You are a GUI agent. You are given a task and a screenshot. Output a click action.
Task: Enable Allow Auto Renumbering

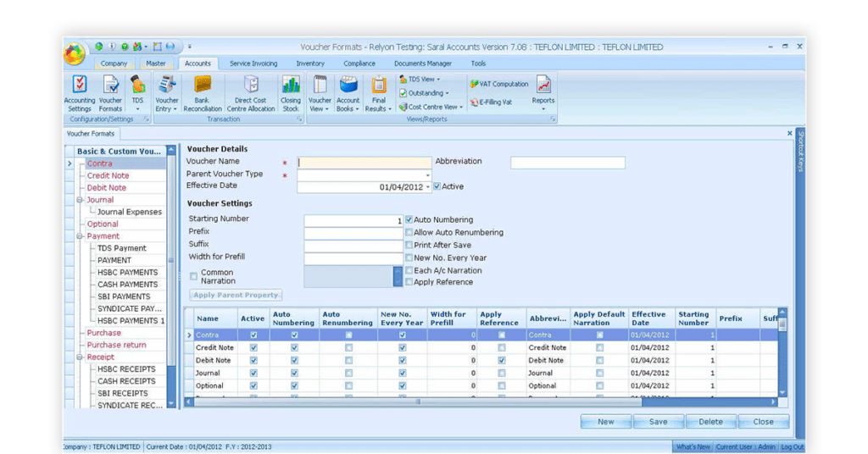tap(409, 232)
